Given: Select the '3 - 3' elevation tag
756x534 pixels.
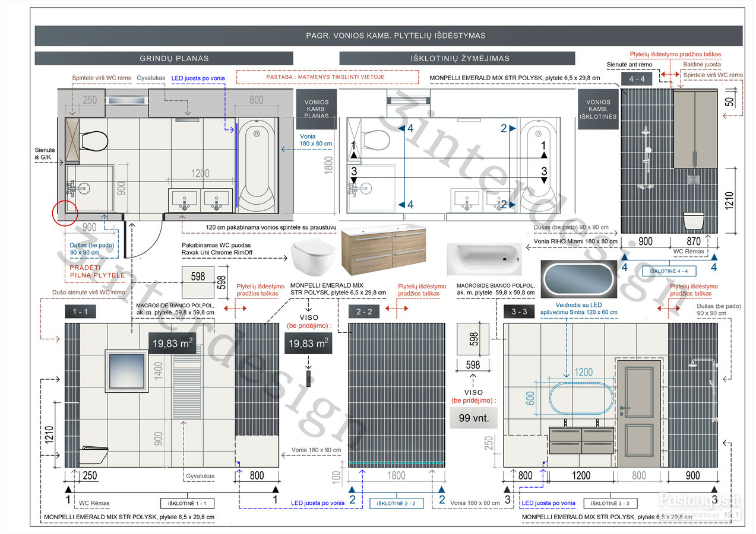Looking at the screenshot, I should pos(520,311).
